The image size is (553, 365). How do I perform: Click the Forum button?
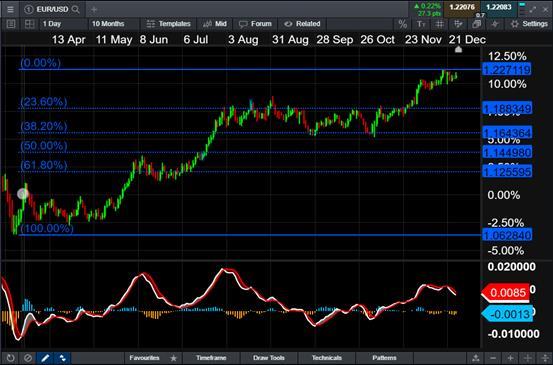pyautogui.click(x=255, y=24)
